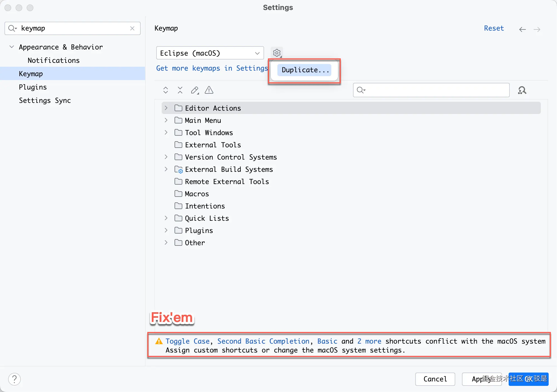The width and height of the screenshot is (557, 392).
Task: Click the pencil Edit Shortcut icon
Action: (x=195, y=90)
